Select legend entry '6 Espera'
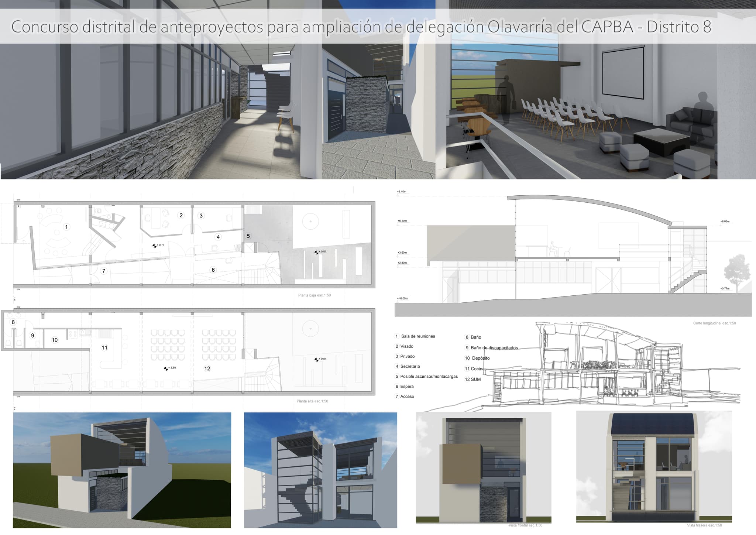Viewport: 756px width, 535px height. [x=405, y=387]
